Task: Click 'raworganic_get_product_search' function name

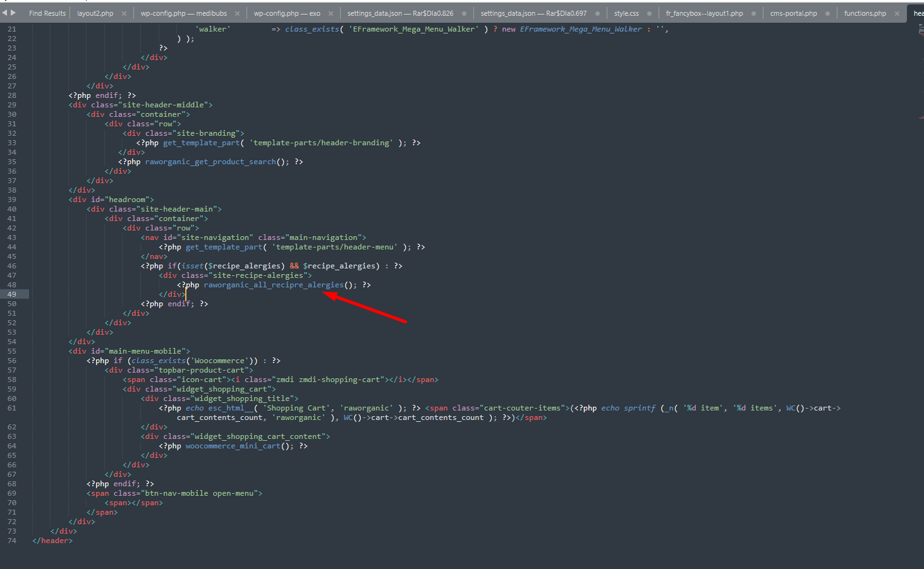Action: click(x=210, y=162)
